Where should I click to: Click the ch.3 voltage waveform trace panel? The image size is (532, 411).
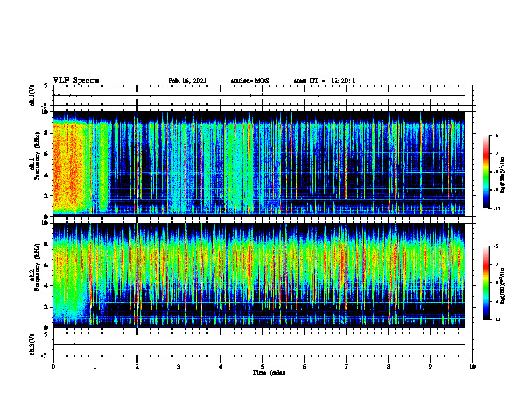(263, 345)
